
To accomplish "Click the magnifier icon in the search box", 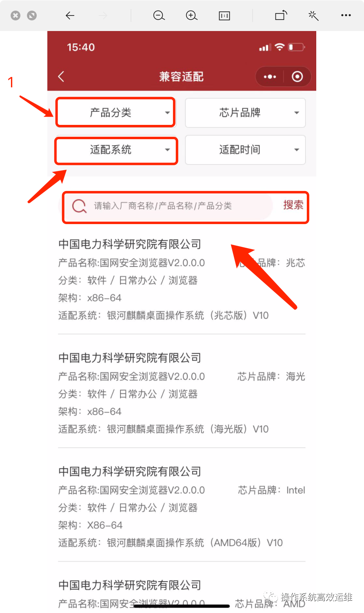I will [79, 206].
